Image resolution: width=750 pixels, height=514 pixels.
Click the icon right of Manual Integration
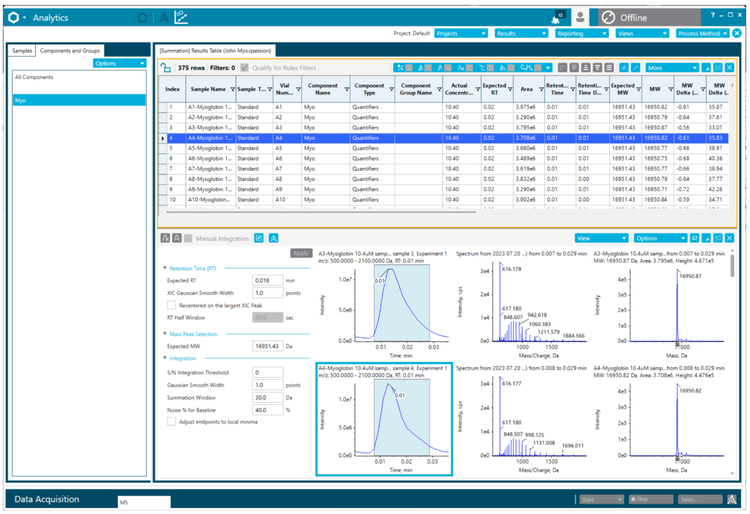(259, 239)
